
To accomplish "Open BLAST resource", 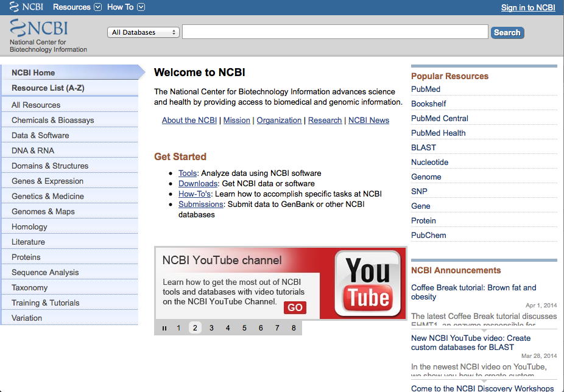I will pos(423,147).
